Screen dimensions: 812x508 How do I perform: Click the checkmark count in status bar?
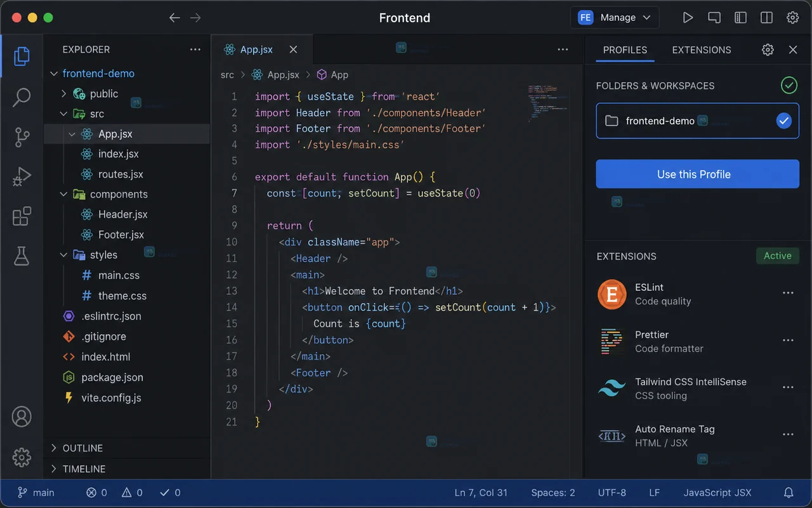coord(170,493)
